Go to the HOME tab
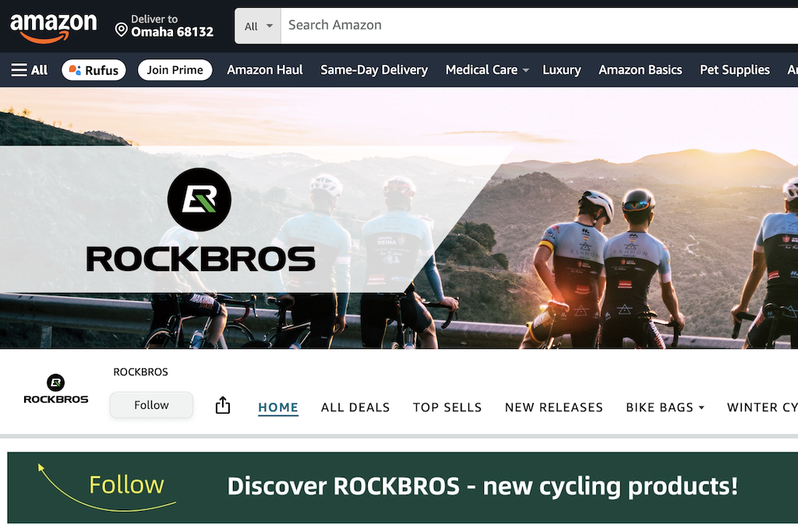 pos(278,407)
